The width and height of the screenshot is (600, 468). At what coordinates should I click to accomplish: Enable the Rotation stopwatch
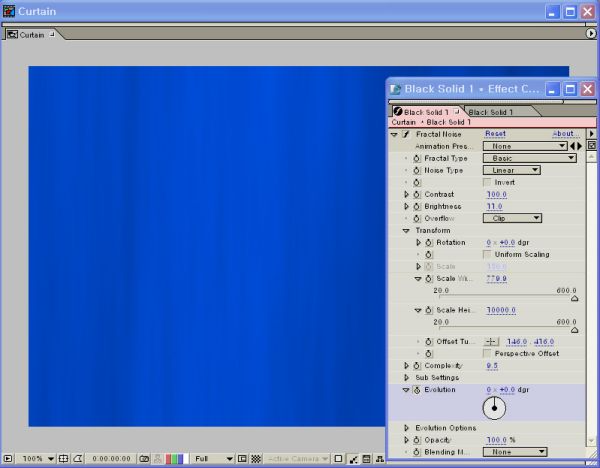(x=429, y=243)
